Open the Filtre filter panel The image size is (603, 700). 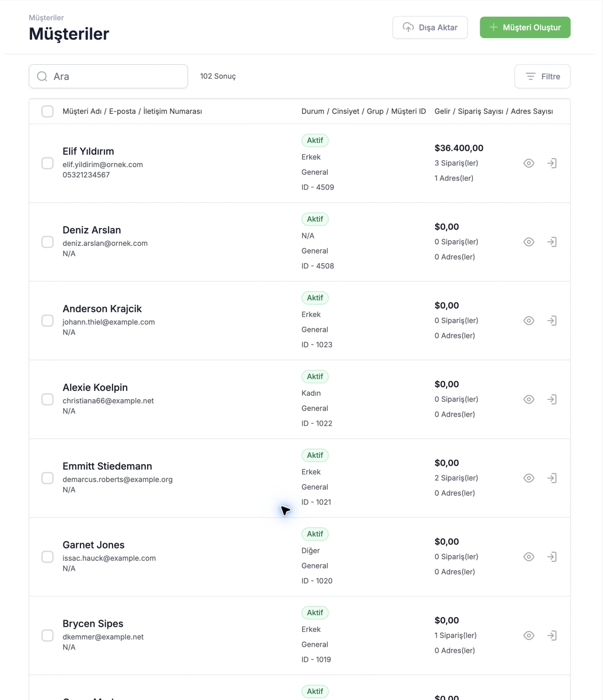tap(542, 77)
